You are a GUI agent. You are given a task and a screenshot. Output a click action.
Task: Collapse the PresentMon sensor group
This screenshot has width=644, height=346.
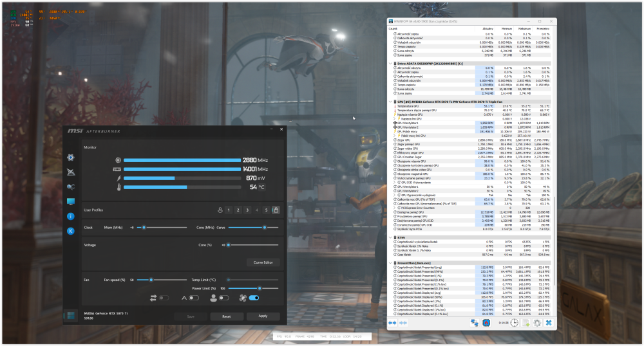tap(390, 262)
